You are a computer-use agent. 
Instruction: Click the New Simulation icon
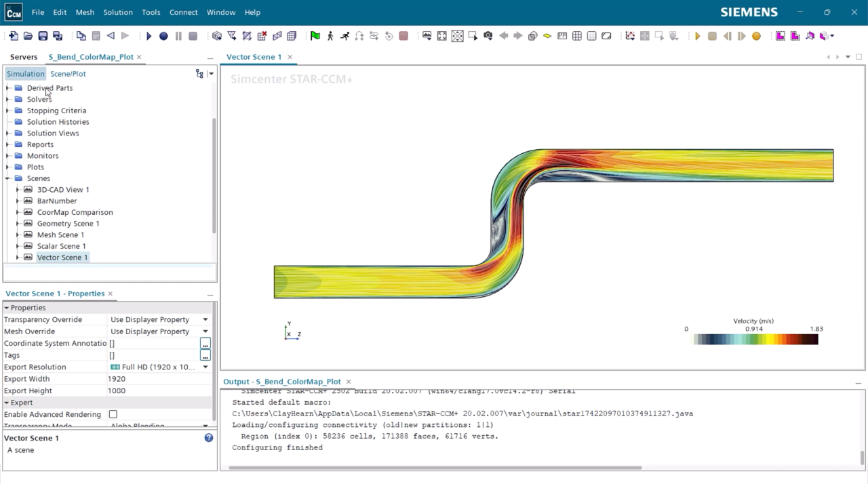13,36
